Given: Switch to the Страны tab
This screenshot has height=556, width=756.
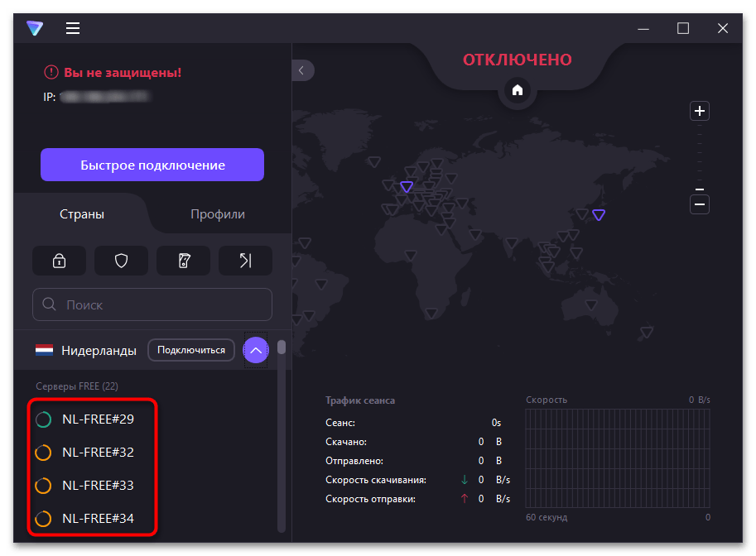Looking at the screenshot, I should 82,214.
